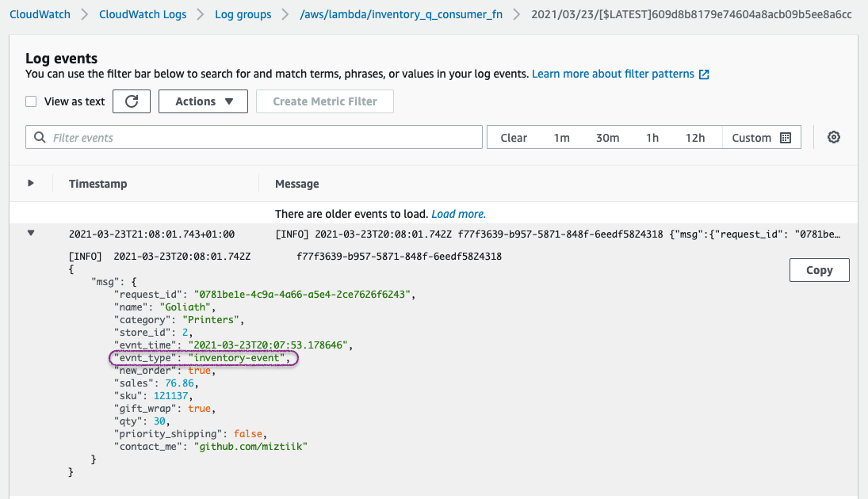Click the category value "Printers"
The height and width of the screenshot is (499, 868).
coord(210,320)
